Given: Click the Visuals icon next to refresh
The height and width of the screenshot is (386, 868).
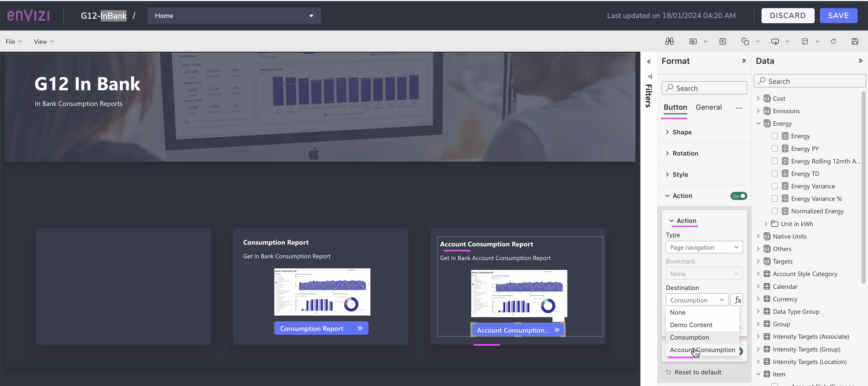Looking at the screenshot, I should pyautogui.click(x=805, y=41).
